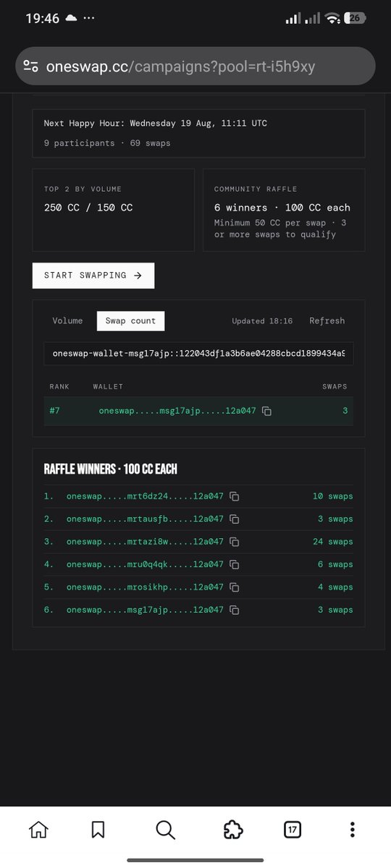Copy raffle winner mrt6dz24 wallet address
The height and width of the screenshot is (868, 391).
coord(234,497)
